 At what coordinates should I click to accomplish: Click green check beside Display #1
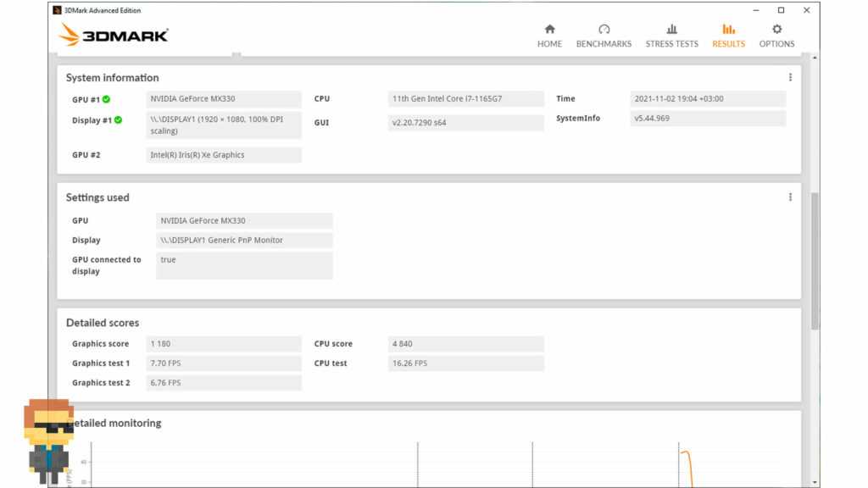coord(118,120)
